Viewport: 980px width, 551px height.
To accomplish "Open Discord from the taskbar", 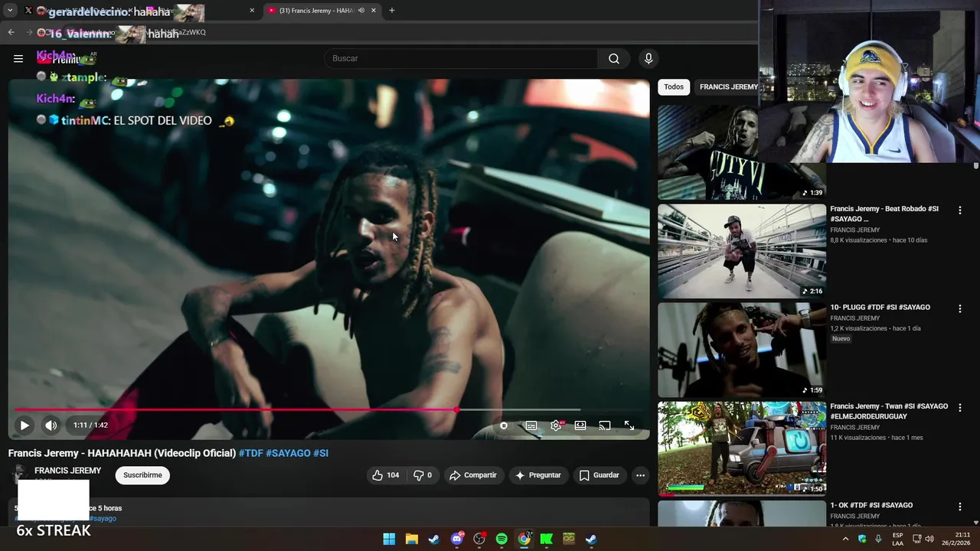I will click(457, 539).
